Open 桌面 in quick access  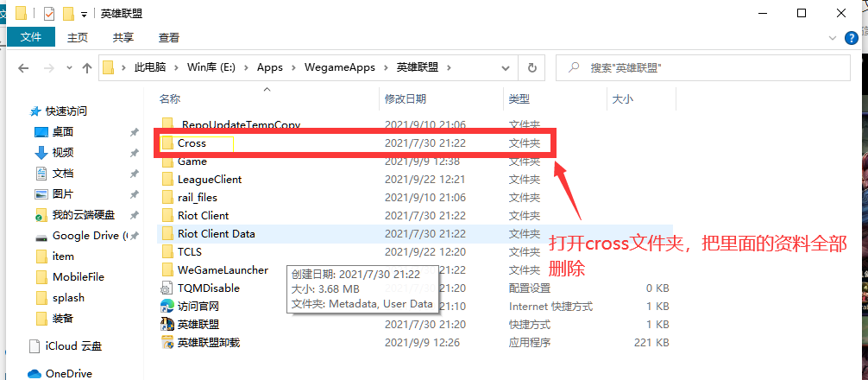[62, 132]
